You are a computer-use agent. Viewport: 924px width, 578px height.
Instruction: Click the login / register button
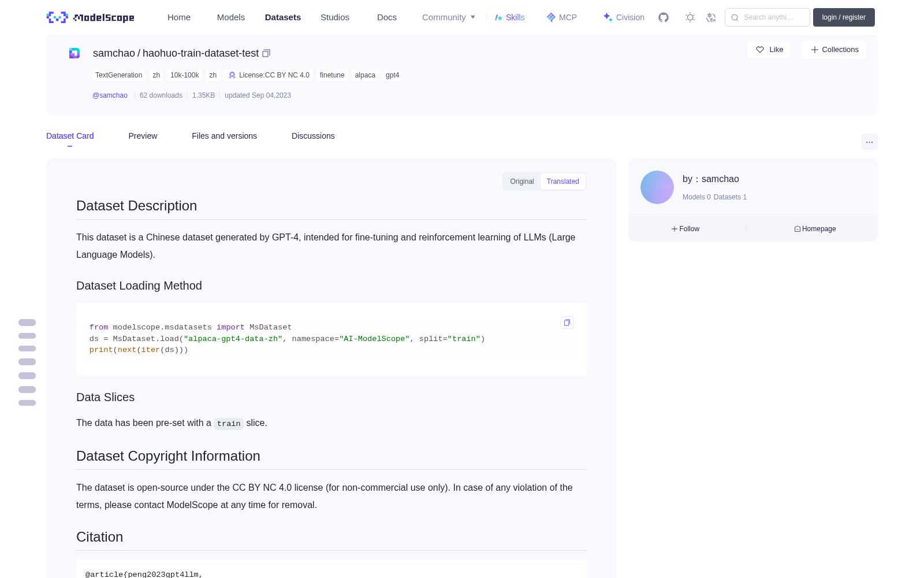point(844,17)
